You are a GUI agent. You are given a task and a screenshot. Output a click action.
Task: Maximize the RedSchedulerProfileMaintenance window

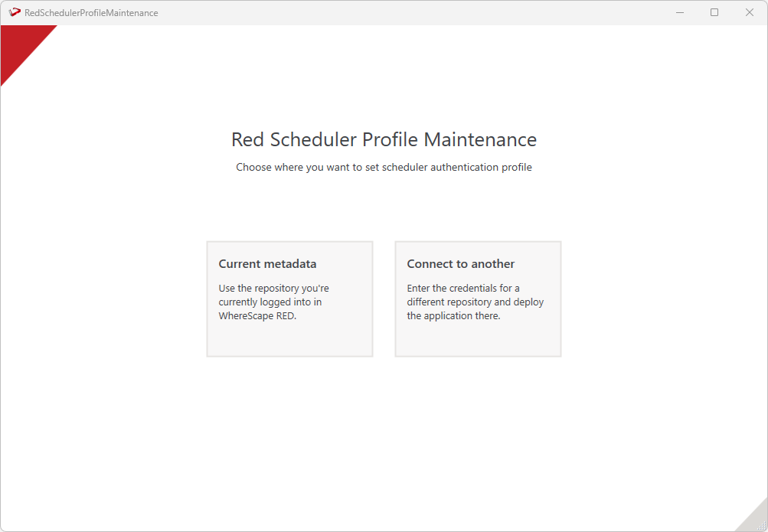point(714,12)
